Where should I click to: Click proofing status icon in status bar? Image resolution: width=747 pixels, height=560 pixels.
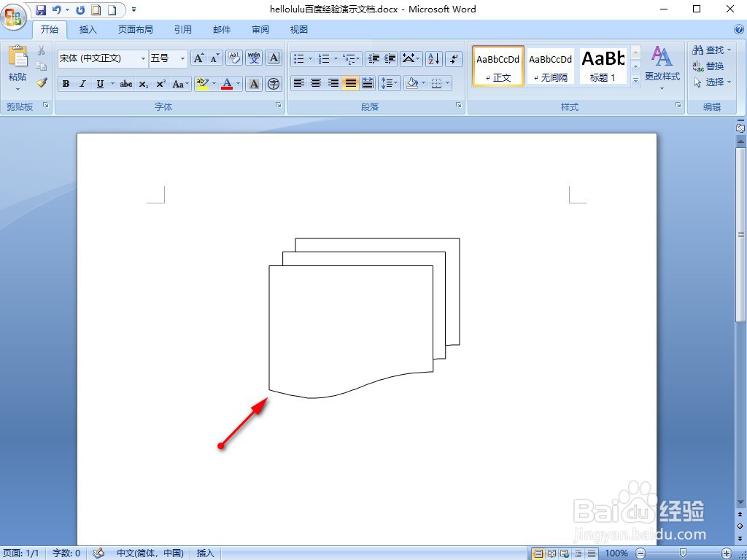pos(98,553)
